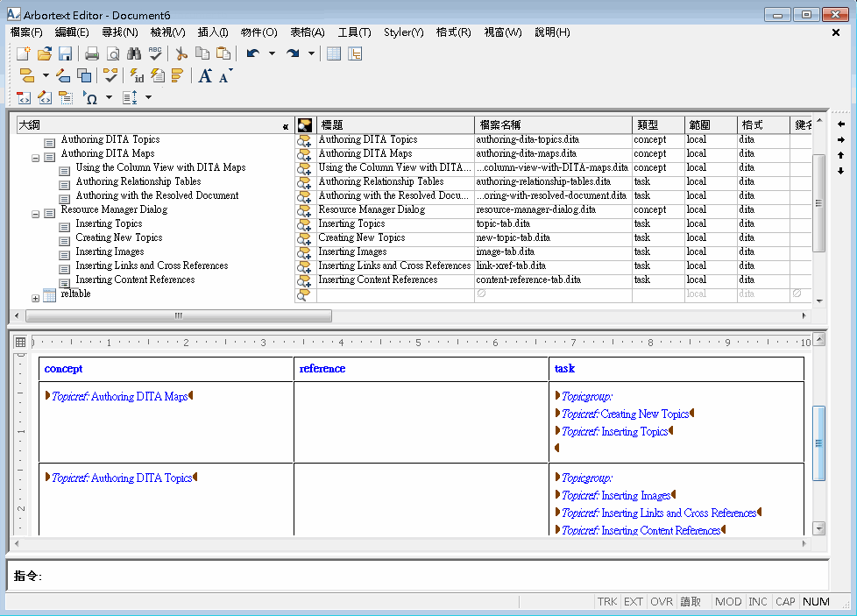Click the Undo arrow icon
857x616 pixels.
point(252,53)
